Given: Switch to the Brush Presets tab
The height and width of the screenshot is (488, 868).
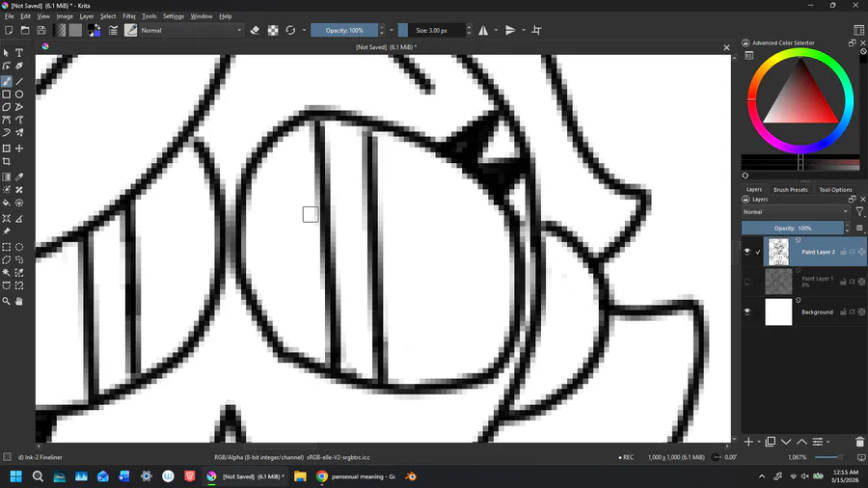Looking at the screenshot, I should coord(790,189).
